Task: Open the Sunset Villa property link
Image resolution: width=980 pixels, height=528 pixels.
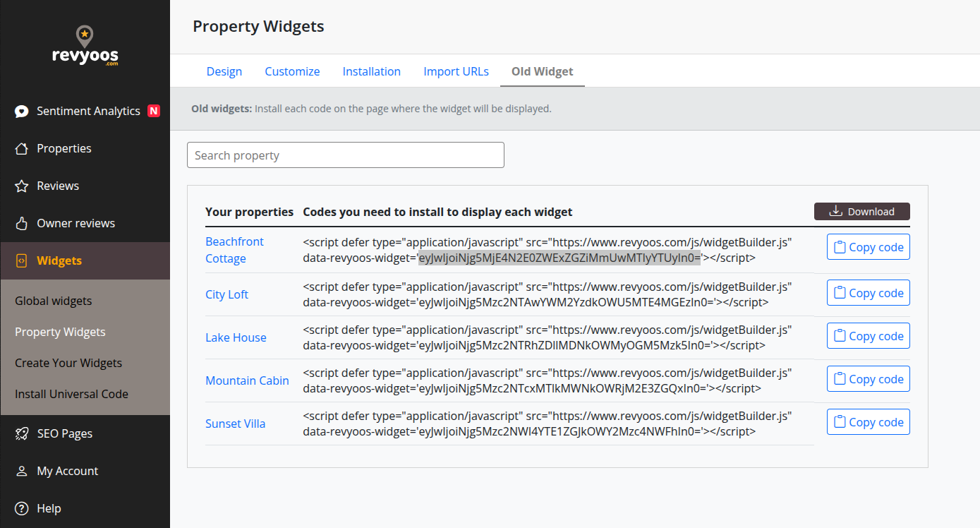Action: (235, 424)
